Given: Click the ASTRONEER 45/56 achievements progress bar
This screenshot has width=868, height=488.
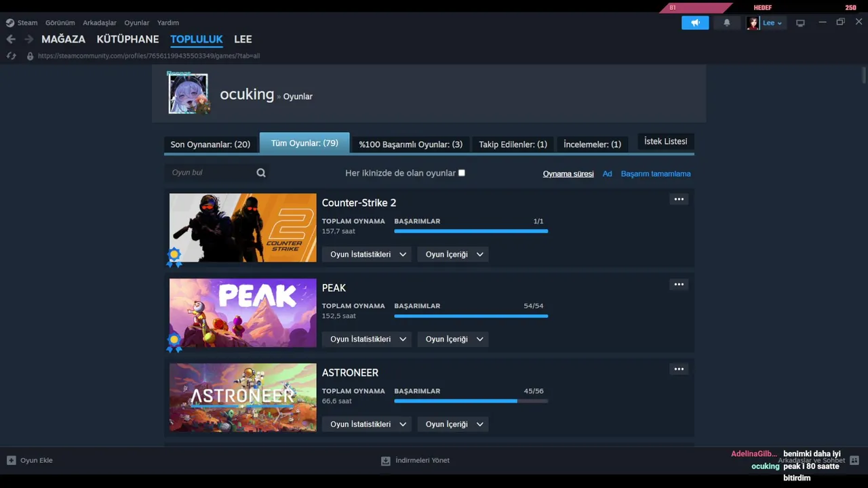Looking at the screenshot, I should (471, 401).
